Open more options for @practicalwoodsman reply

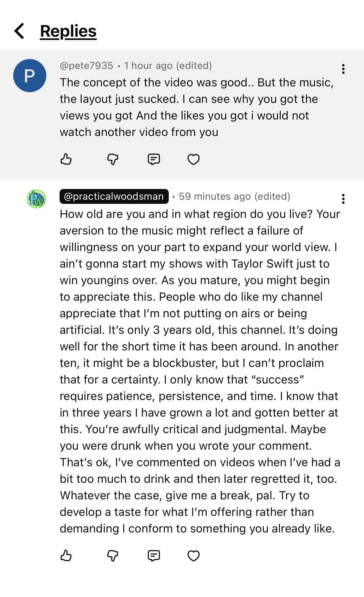pyautogui.click(x=343, y=199)
